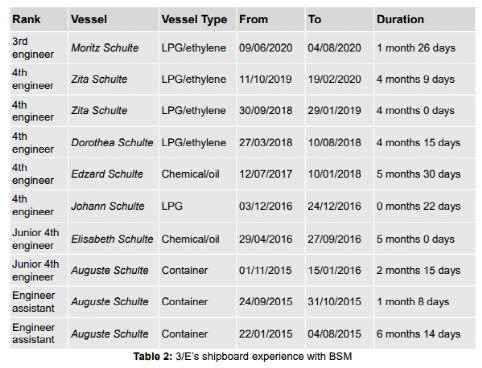
Task: Select the Table 2 caption text
Action: point(243,356)
